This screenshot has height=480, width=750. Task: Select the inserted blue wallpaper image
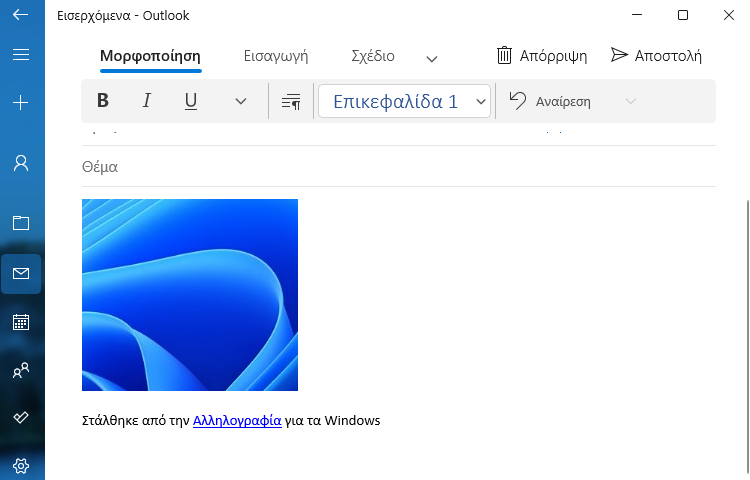(190, 295)
